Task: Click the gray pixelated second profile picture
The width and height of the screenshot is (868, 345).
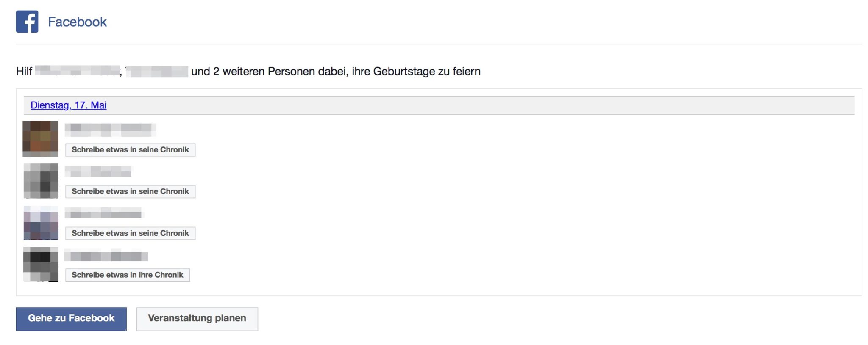Action: click(x=41, y=181)
